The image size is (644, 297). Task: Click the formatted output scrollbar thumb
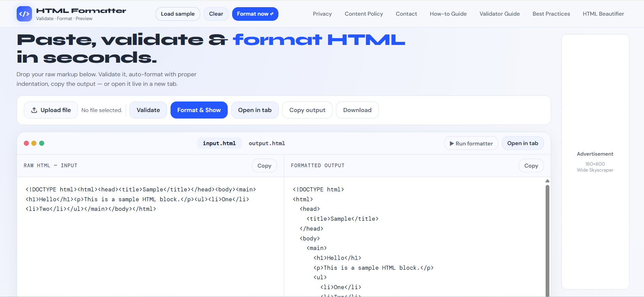coord(547,240)
